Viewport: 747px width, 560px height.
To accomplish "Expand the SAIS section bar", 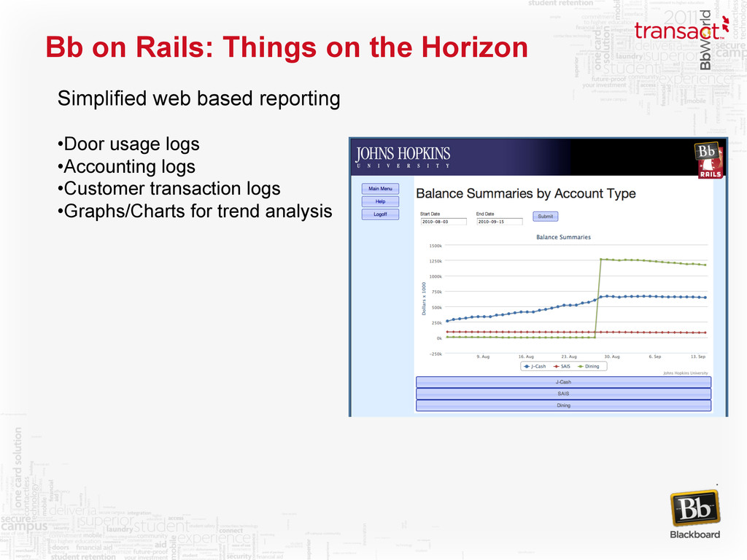I will [x=564, y=394].
